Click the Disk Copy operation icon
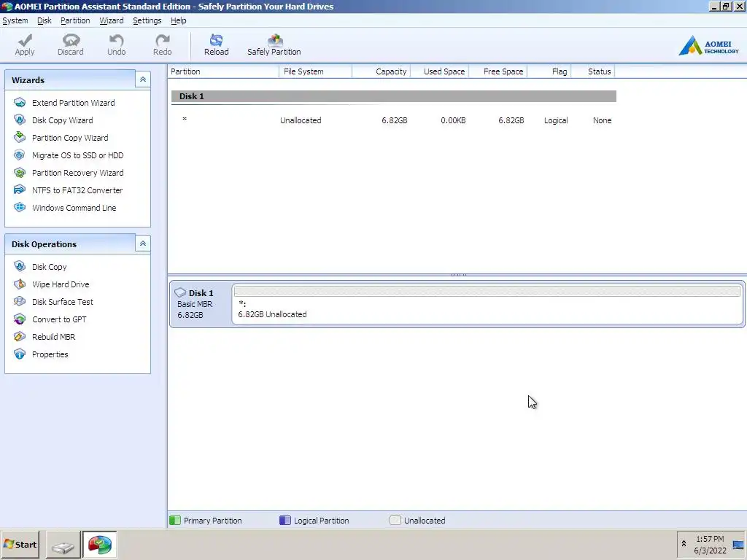This screenshot has width=747, height=560. tap(20, 267)
